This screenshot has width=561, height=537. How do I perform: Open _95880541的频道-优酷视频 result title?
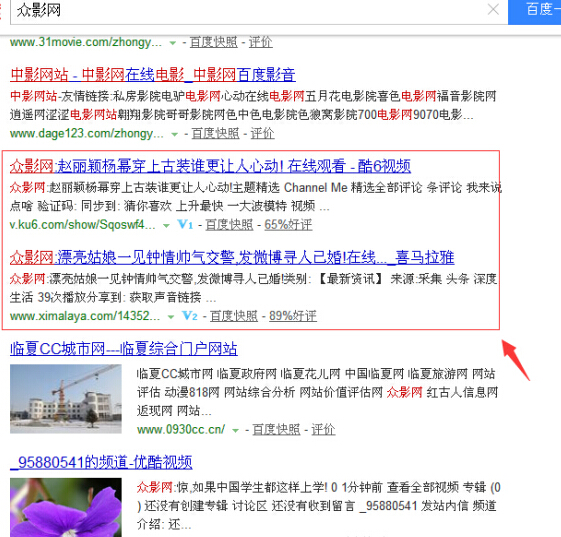(101, 462)
